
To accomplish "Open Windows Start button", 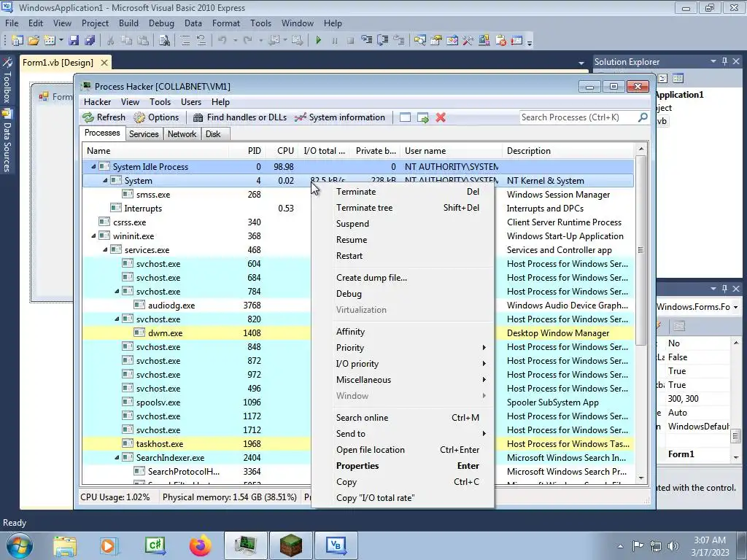I will (x=20, y=545).
